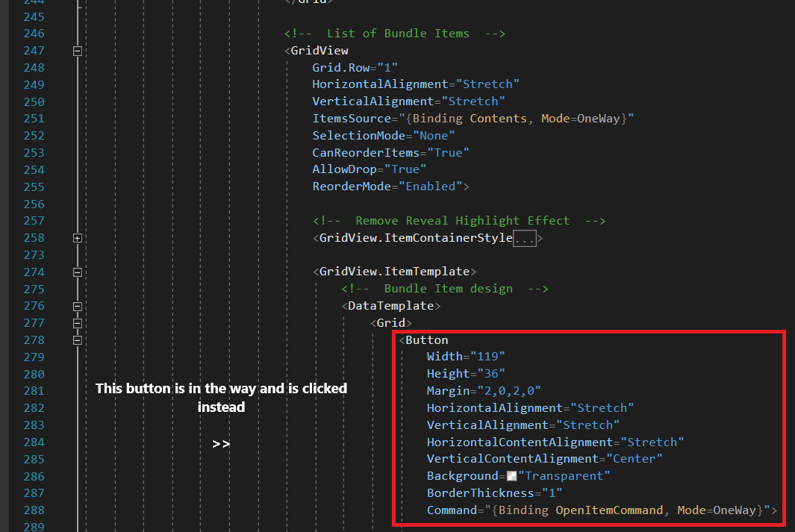Click the GridView opening tag
Image resolution: width=795 pixels, height=532 pixels.
[317, 51]
